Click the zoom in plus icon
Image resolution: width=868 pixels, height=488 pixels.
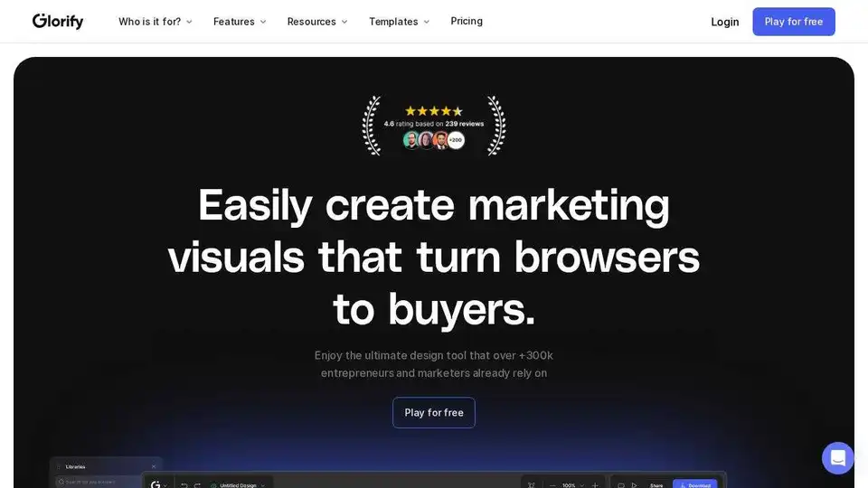point(595,485)
